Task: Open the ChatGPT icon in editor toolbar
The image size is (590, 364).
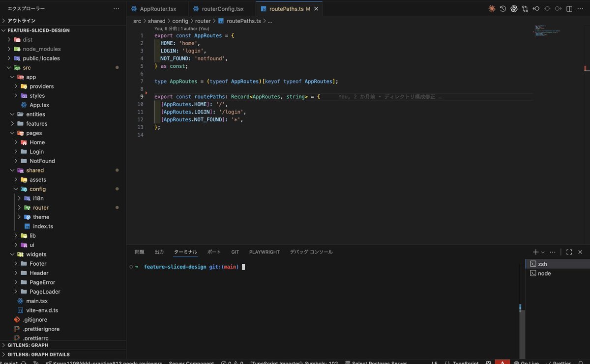Action: [x=514, y=9]
